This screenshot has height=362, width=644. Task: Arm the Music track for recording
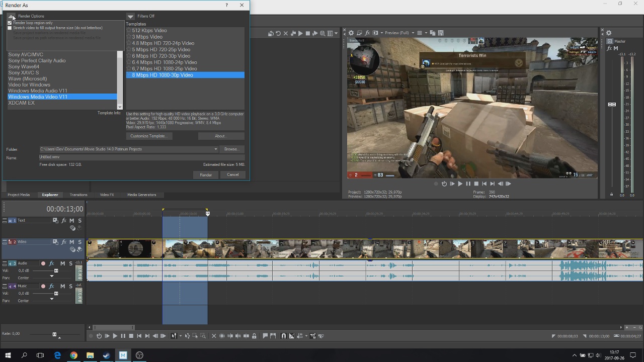(x=43, y=286)
